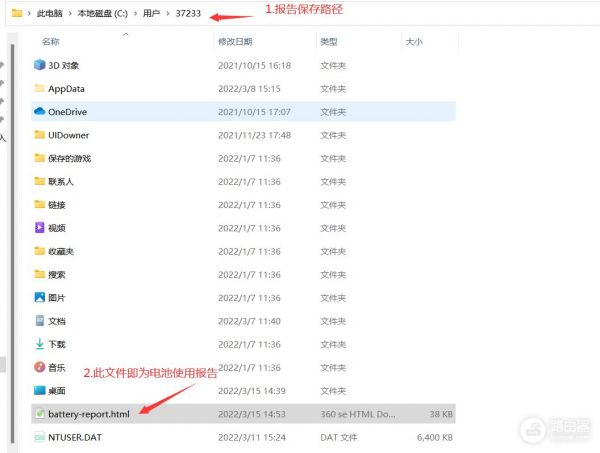This screenshot has width=600, height=453.
Task: Go to 本地磁盘 (C:) in breadcrumb
Action: click(103, 13)
